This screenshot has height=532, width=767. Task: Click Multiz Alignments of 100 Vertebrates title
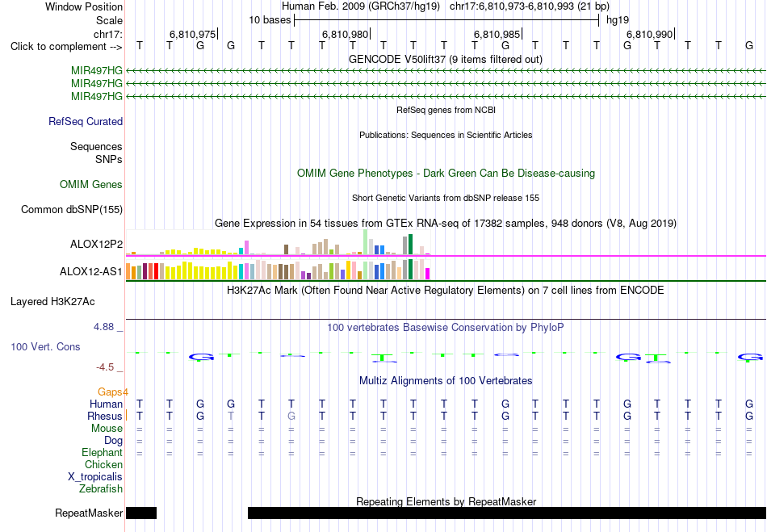pyautogui.click(x=446, y=380)
